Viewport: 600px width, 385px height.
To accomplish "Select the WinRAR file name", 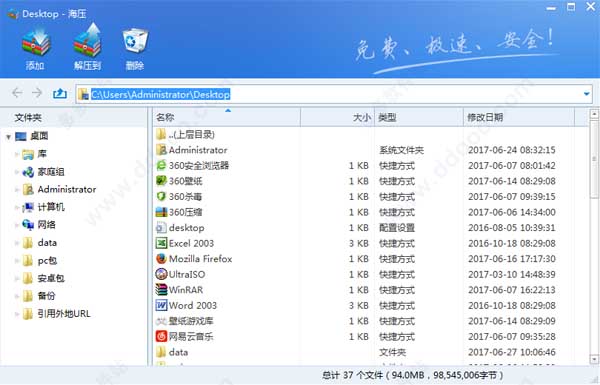I will tap(186, 290).
